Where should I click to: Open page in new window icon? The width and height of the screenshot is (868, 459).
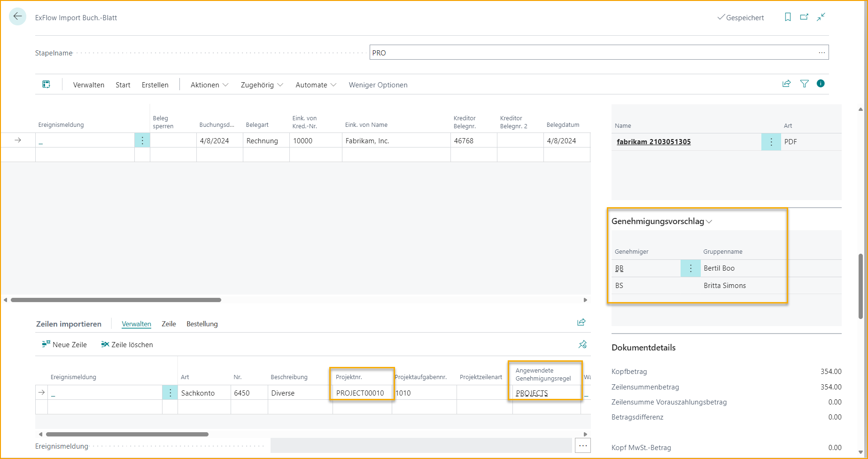804,17
